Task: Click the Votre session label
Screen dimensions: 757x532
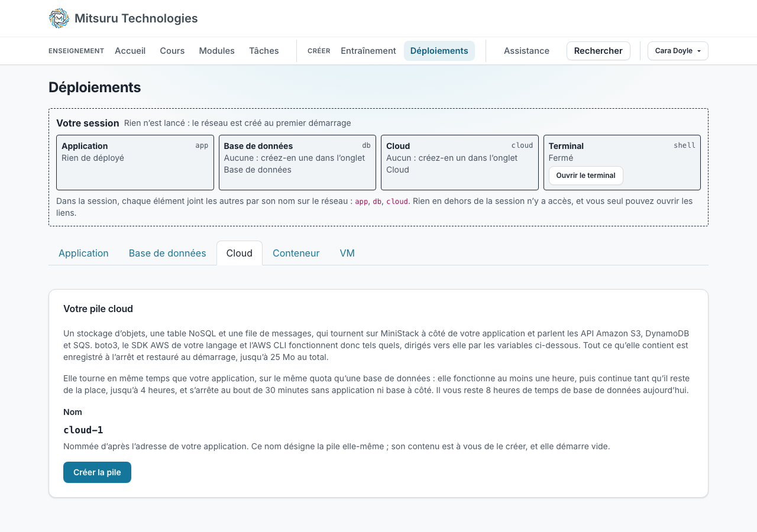Action: pos(88,123)
